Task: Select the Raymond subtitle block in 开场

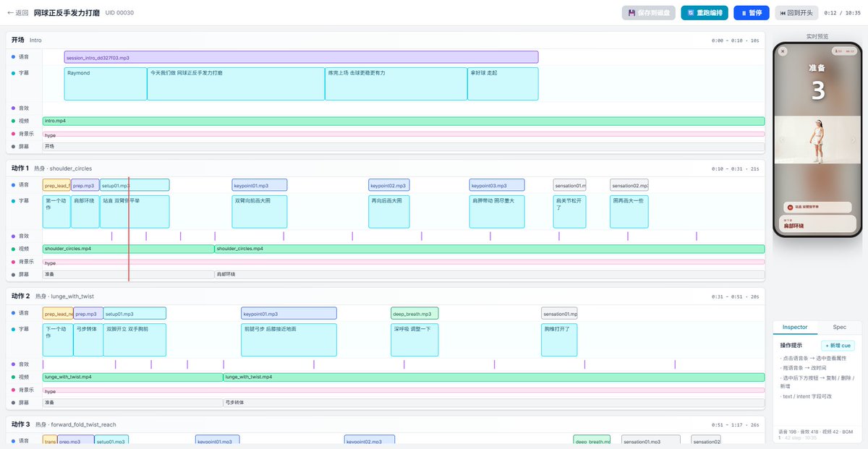Action: pyautogui.click(x=106, y=84)
